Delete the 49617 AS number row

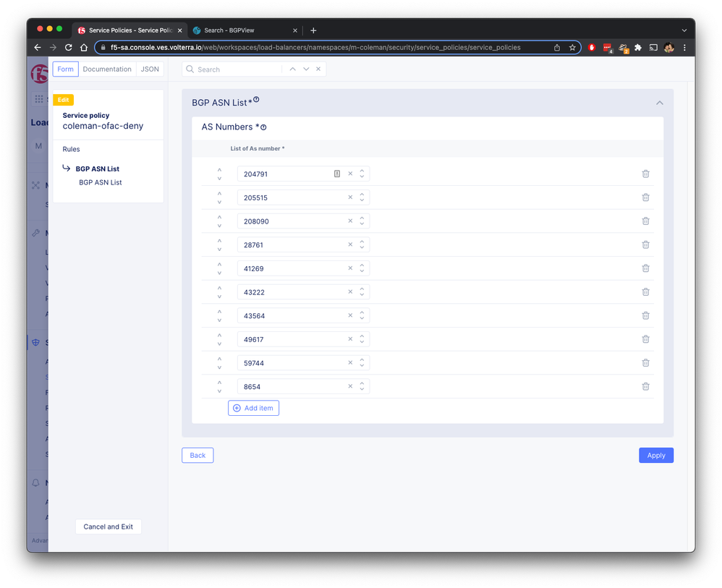point(645,339)
